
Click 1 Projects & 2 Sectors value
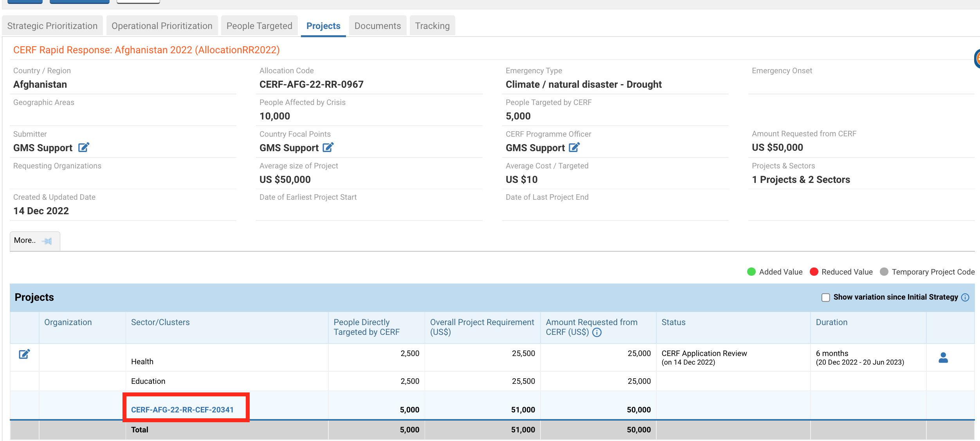(x=801, y=180)
